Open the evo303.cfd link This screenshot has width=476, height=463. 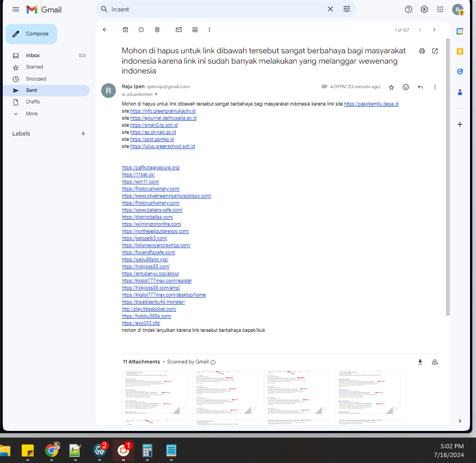click(141, 323)
